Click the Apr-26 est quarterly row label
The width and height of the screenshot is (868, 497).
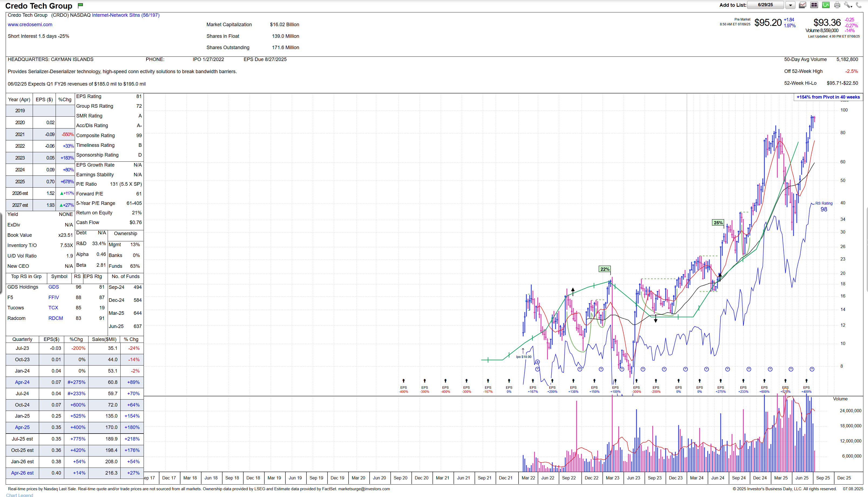pos(22,473)
